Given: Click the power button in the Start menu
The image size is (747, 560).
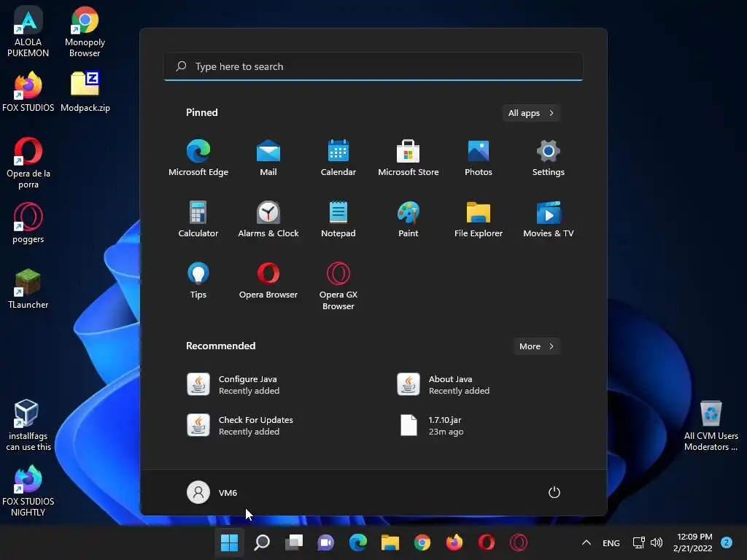Looking at the screenshot, I should pos(554,492).
